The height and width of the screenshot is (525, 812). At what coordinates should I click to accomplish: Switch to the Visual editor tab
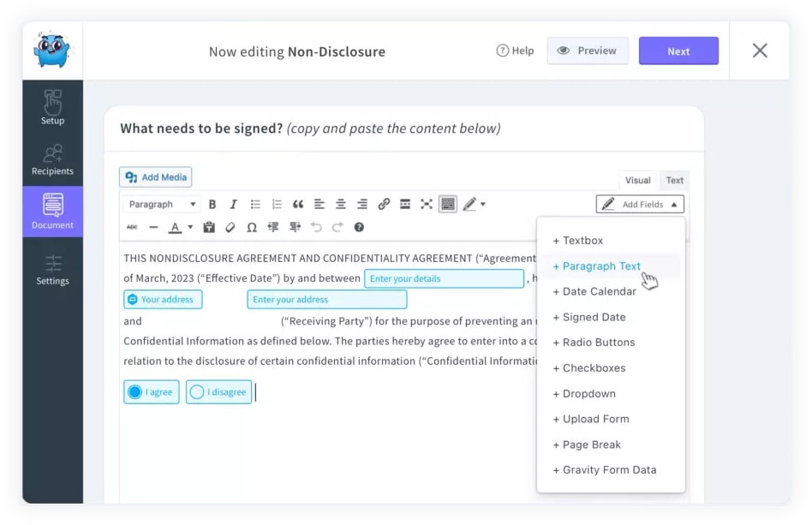click(x=637, y=180)
